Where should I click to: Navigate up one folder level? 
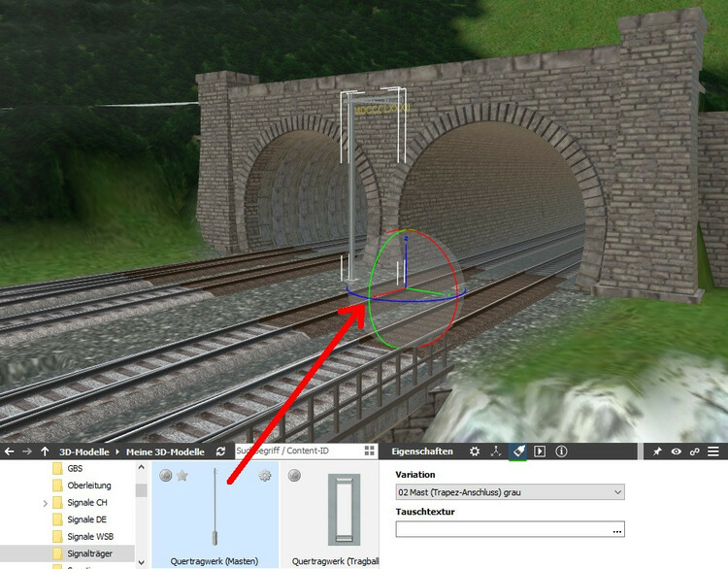(x=45, y=452)
